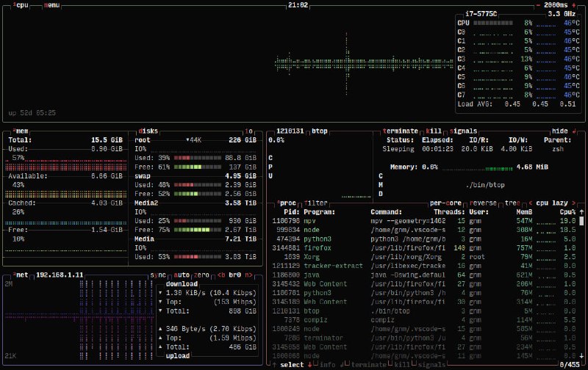Click the 192.168.1.11 IP address
This screenshot has width=588, height=370.
pos(60,275)
